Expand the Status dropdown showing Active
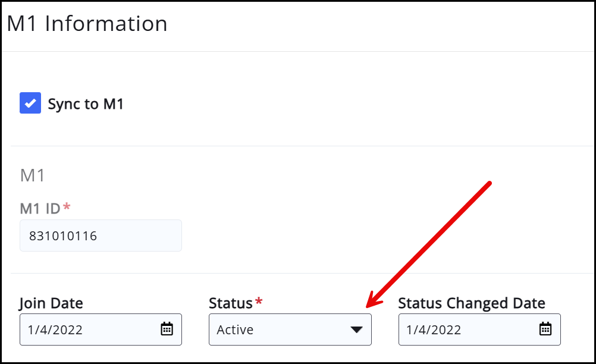596x364 pixels. pos(290,330)
